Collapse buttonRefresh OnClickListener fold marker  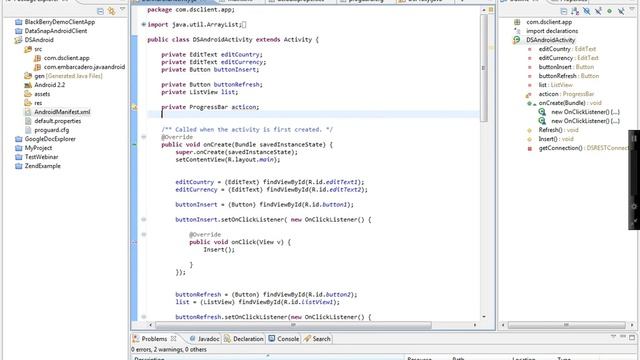point(144,317)
